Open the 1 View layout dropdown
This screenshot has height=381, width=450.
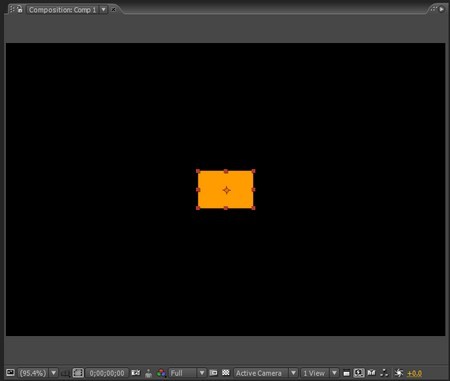click(x=320, y=373)
